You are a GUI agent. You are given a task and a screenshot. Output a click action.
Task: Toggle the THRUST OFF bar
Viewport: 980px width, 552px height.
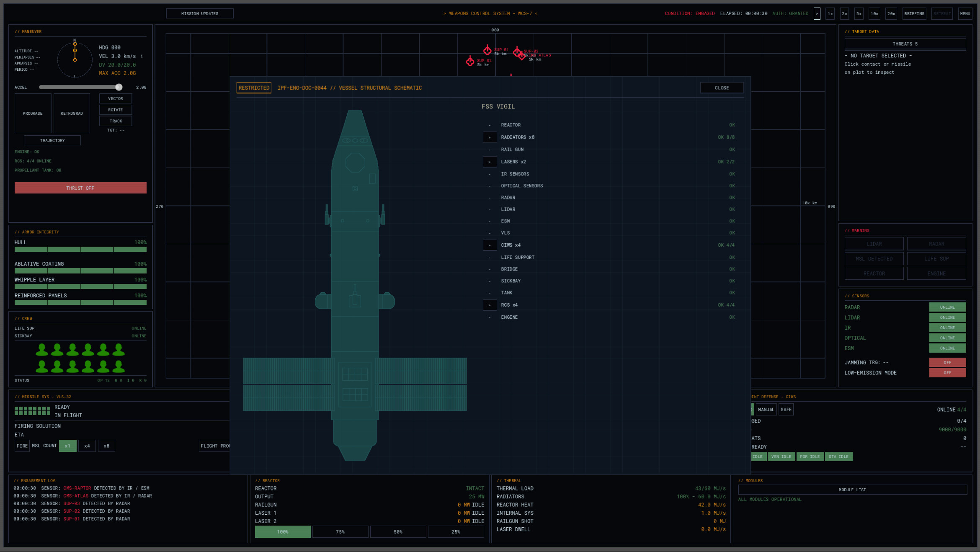[x=80, y=188]
